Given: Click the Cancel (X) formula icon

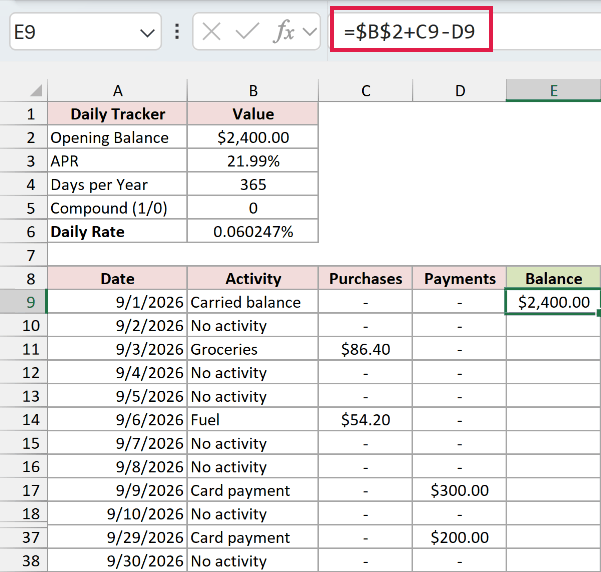Looking at the screenshot, I should [x=211, y=31].
